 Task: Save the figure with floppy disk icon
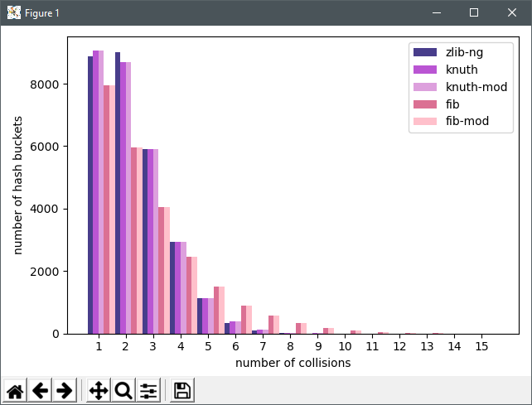[x=182, y=390]
